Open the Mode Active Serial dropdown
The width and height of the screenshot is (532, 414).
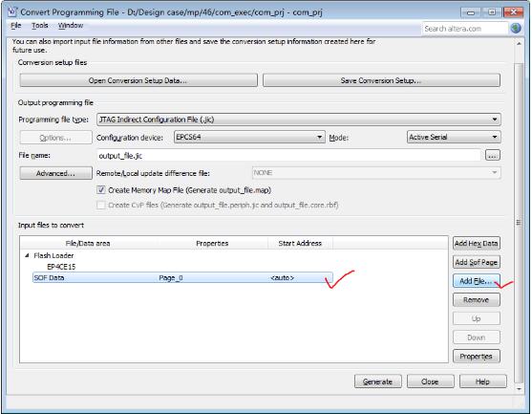tap(454, 138)
